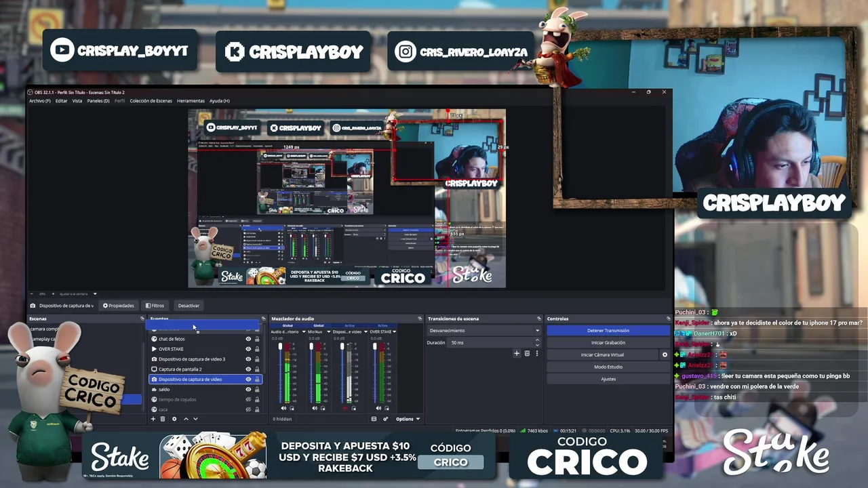
Task: Unmute the red-muted Dispositivo de video channel
Action: 346,408
